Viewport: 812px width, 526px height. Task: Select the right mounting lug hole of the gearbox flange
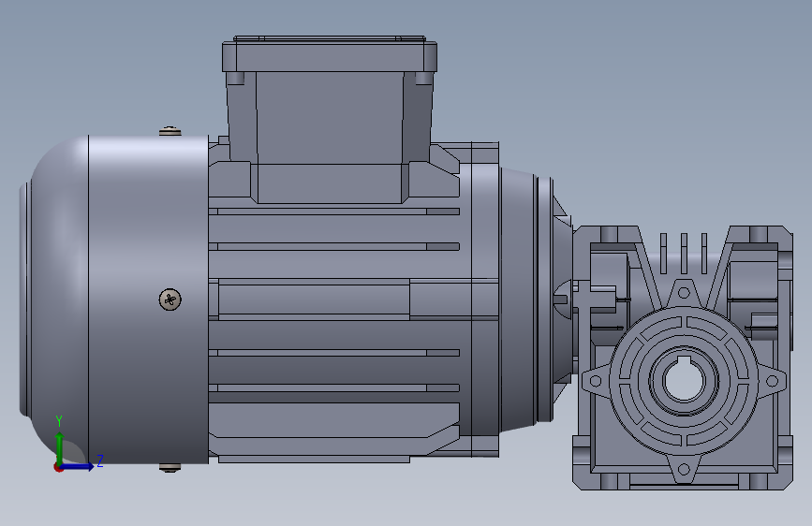point(772,382)
